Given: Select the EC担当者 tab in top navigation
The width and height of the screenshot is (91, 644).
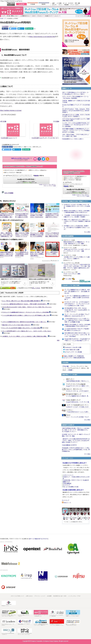Looking at the screenshot, I should pos(33,4).
